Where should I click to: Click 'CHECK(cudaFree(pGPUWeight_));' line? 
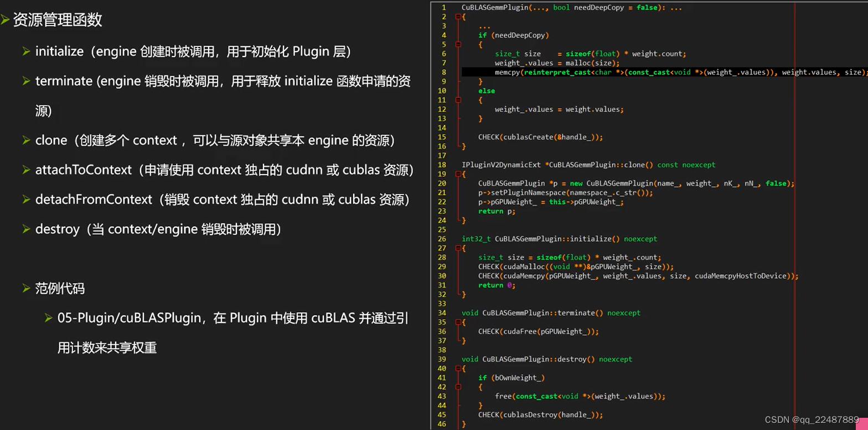point(539,331)
